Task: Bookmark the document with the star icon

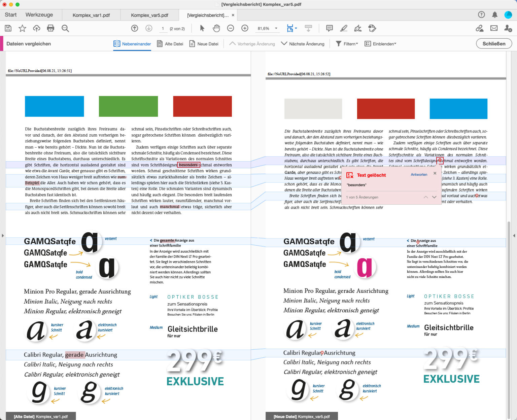Action: tap(22, 29)
